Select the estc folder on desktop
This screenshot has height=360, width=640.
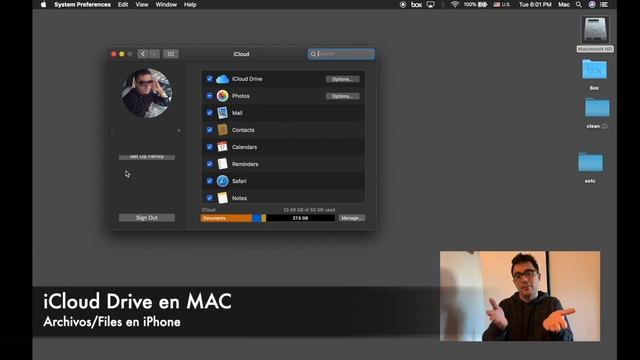coord(590,162)
